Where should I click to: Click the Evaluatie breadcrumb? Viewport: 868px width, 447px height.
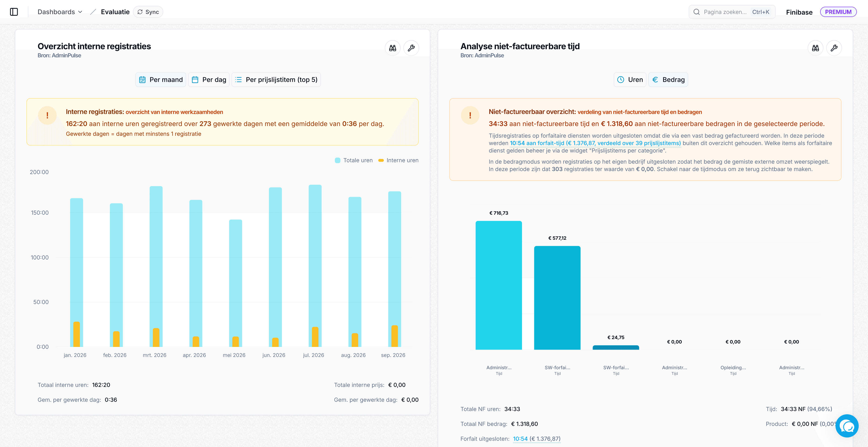[x=115, y=12]
